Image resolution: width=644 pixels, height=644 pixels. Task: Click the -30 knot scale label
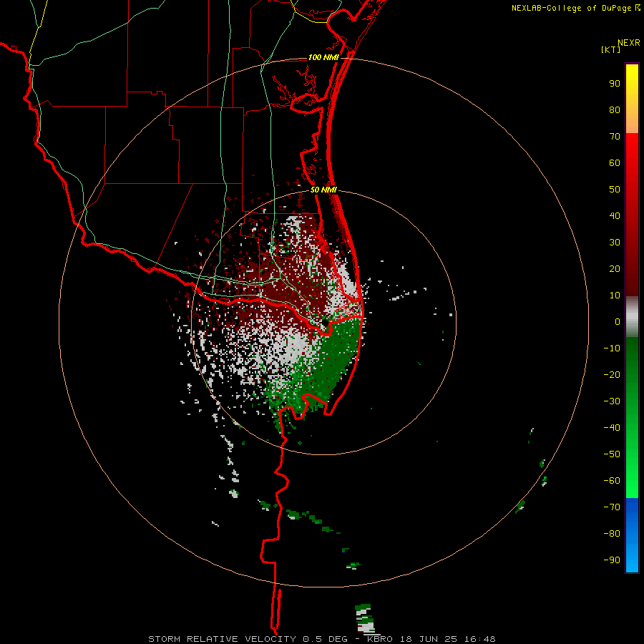pyautogui.click(x=612, y=401)
